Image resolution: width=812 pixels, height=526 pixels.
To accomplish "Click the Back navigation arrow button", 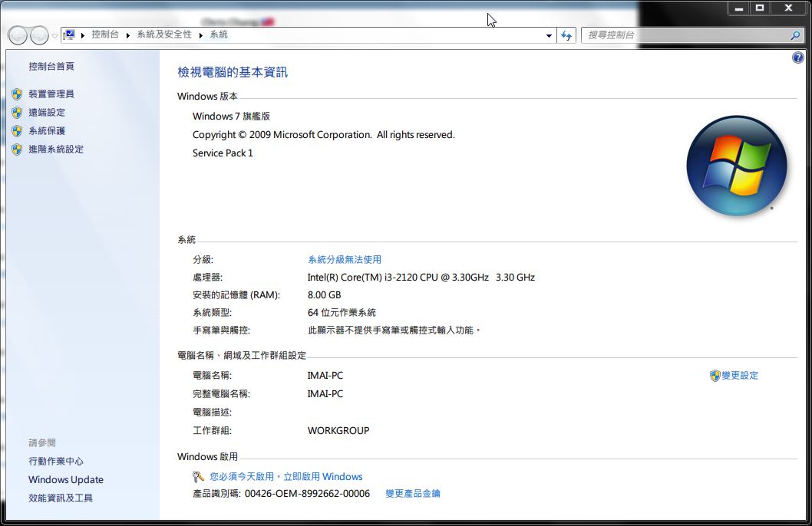I will (x=17, y=35).
